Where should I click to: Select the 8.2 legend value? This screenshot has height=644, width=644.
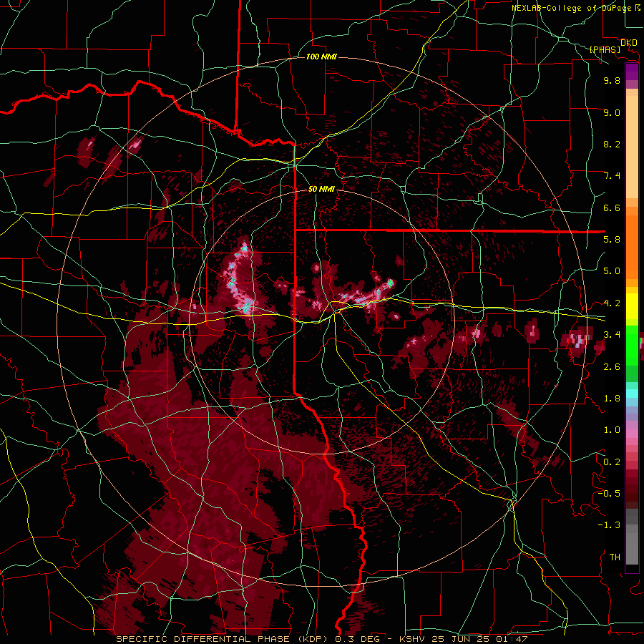click(x=612, y=144)
